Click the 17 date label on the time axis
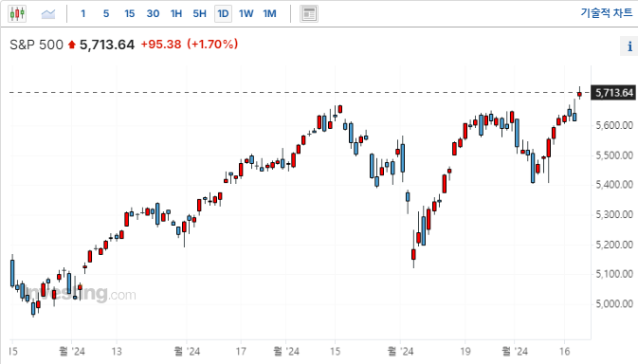The width and height of the screenshot is (638, 364). tap(241, 351)
